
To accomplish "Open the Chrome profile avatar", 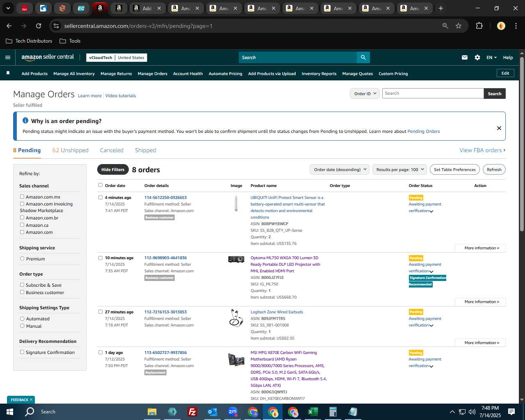I will pyautogui.click(x=501, y=26).
